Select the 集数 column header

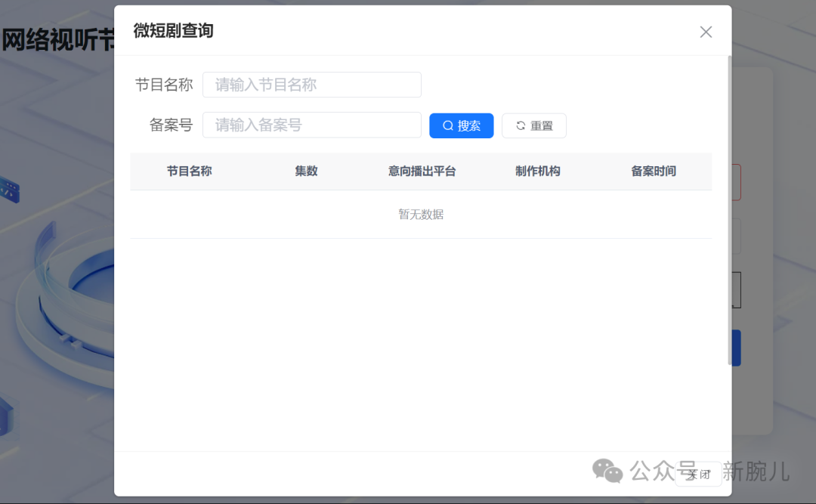(306, 171)
